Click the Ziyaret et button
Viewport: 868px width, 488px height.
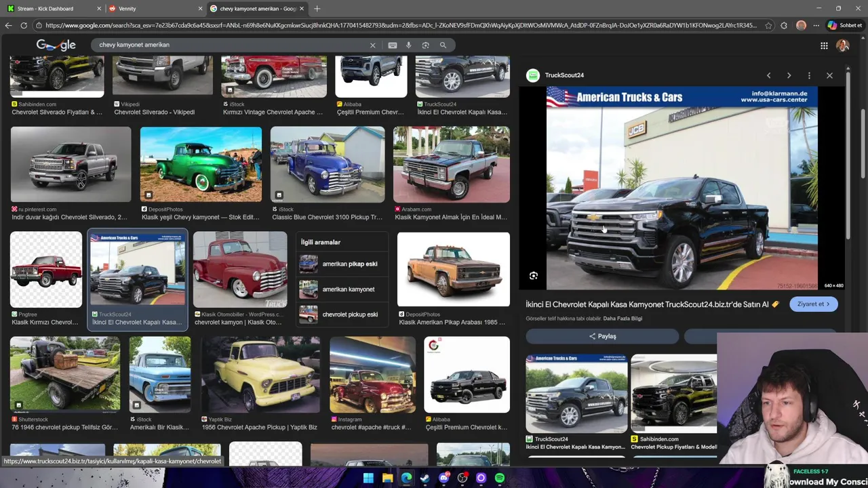coord(814,304)
